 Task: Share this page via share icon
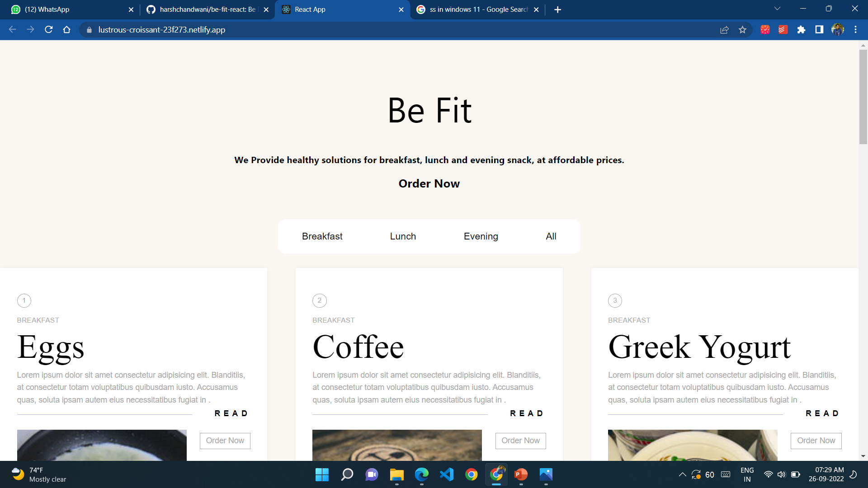(724, 30)
